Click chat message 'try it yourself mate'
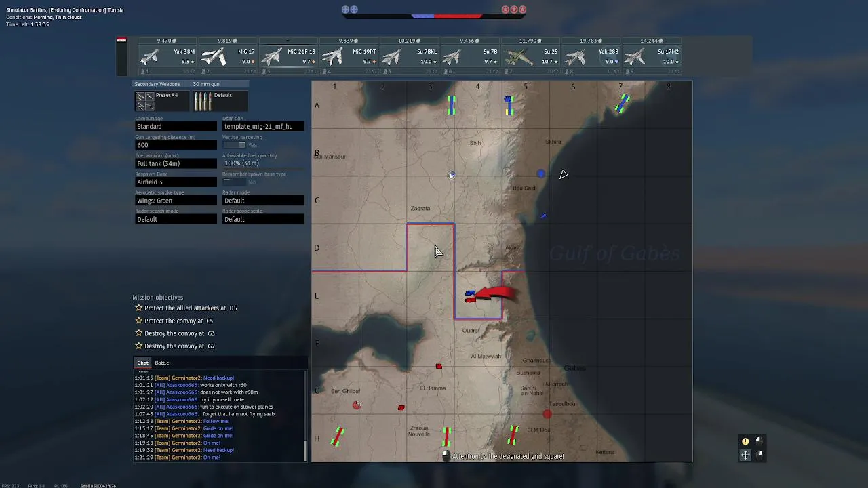Image resolution: width=868 pixels, height=488 pixels. pyautogui.click(x=222, y=400)
